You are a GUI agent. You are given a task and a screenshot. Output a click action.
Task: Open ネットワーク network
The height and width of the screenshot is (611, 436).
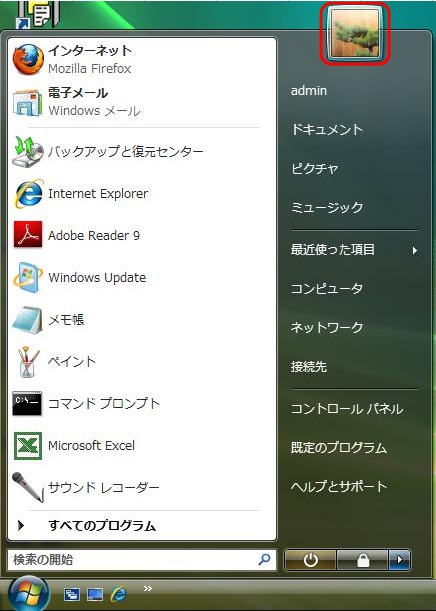click(x=327, y=328)
